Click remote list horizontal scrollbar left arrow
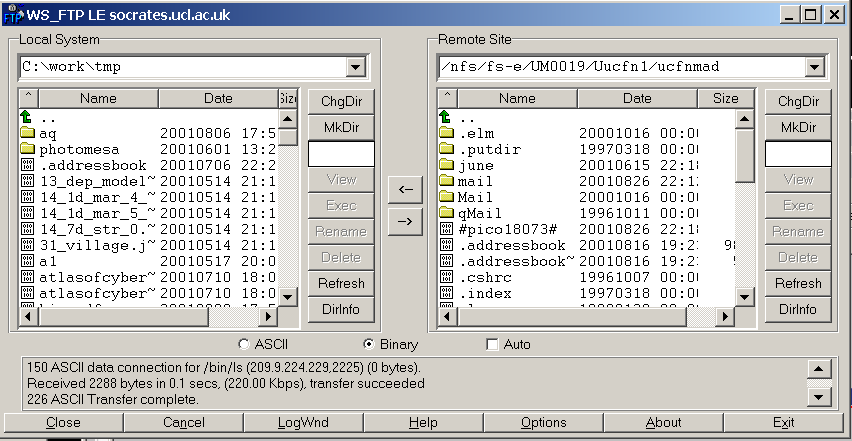 447,317
